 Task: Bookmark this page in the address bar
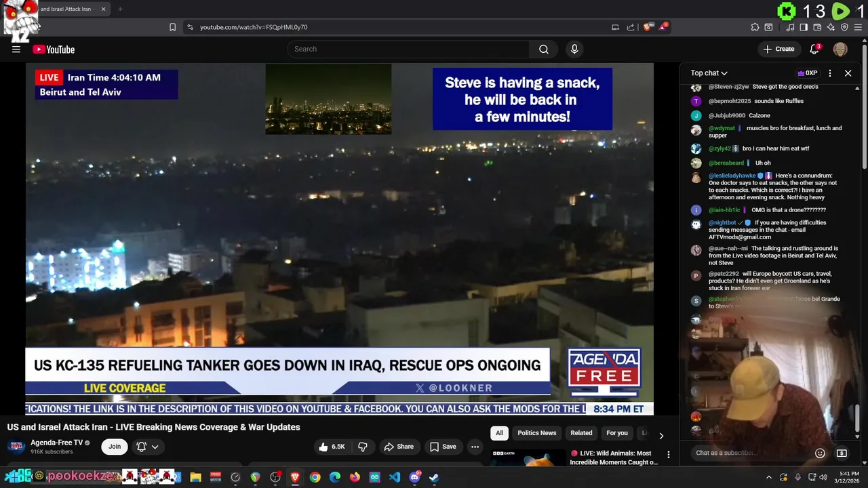172,27
